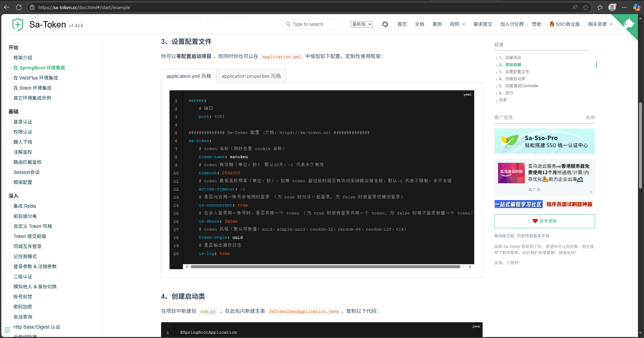The height and width of the screenshot is (338, 644).
Task: Open the browser profile avatar
Action: pos(612,7)
